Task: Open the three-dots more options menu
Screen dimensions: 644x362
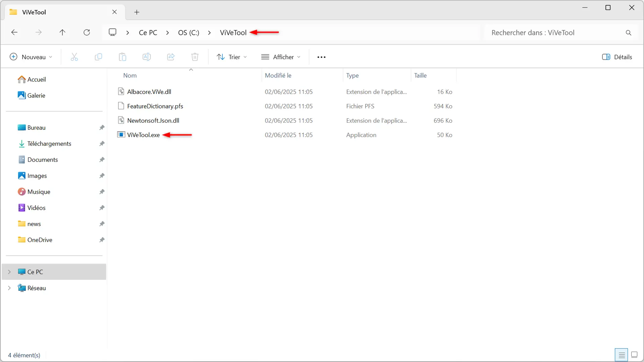Action: click(x=321, y=57)
